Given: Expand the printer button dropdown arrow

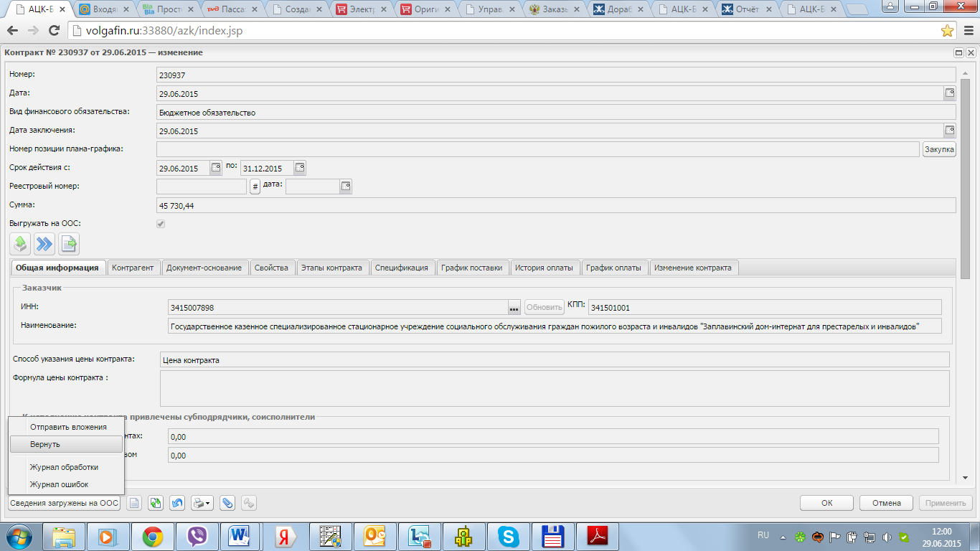Looking at the screenshot, I should click(x=208, y=504).
